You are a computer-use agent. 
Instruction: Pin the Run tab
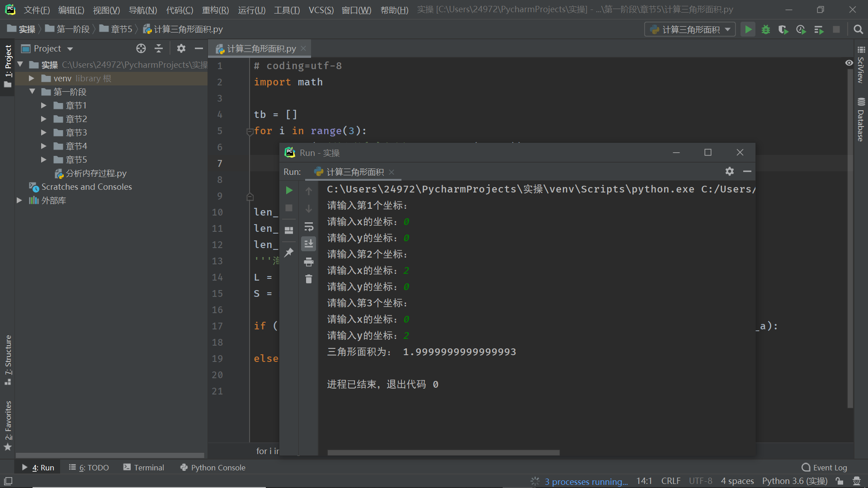point(289,252)
